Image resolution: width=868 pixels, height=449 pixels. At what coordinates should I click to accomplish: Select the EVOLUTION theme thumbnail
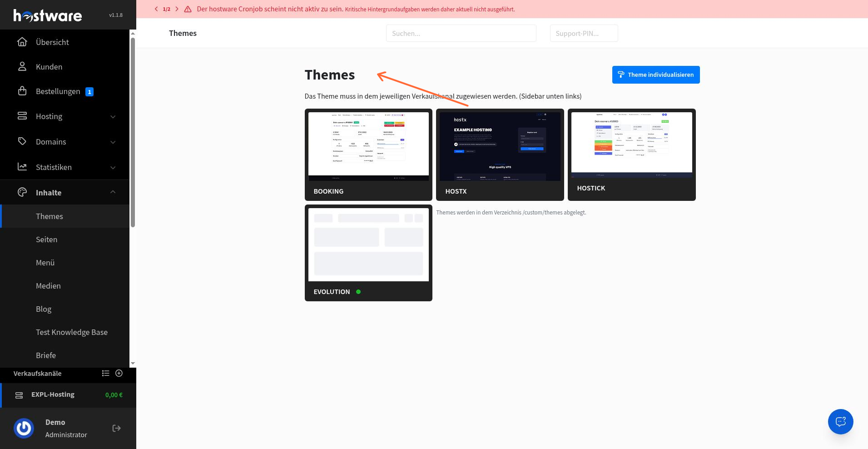click(368, 244)
